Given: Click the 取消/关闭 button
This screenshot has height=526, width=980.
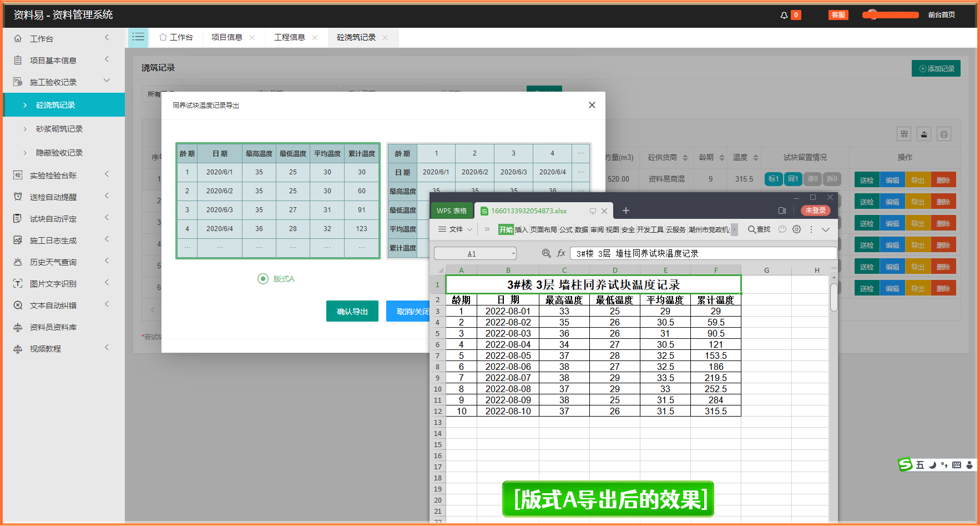Looking at the screenshot, I should [x=412, y=311].
